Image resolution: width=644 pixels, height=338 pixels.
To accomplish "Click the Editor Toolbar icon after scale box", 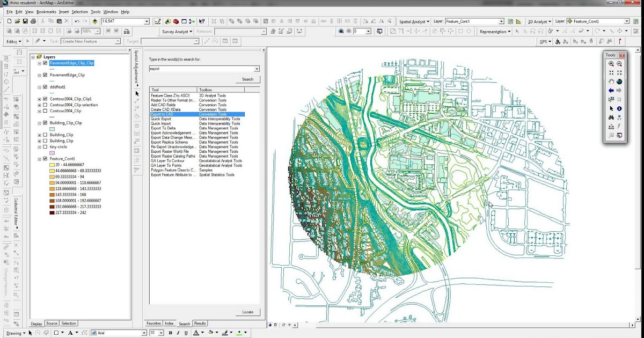I will pyautogui.click(x=158, y=21).
